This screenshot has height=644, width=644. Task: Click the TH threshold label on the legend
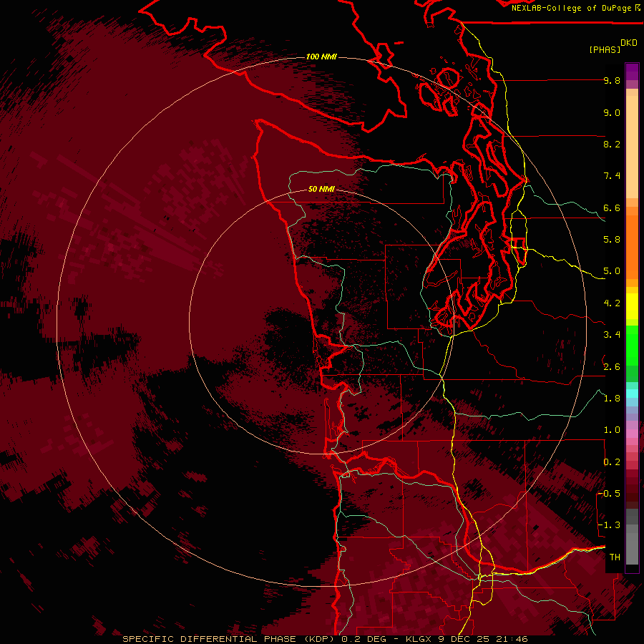[x=615, y=557]
